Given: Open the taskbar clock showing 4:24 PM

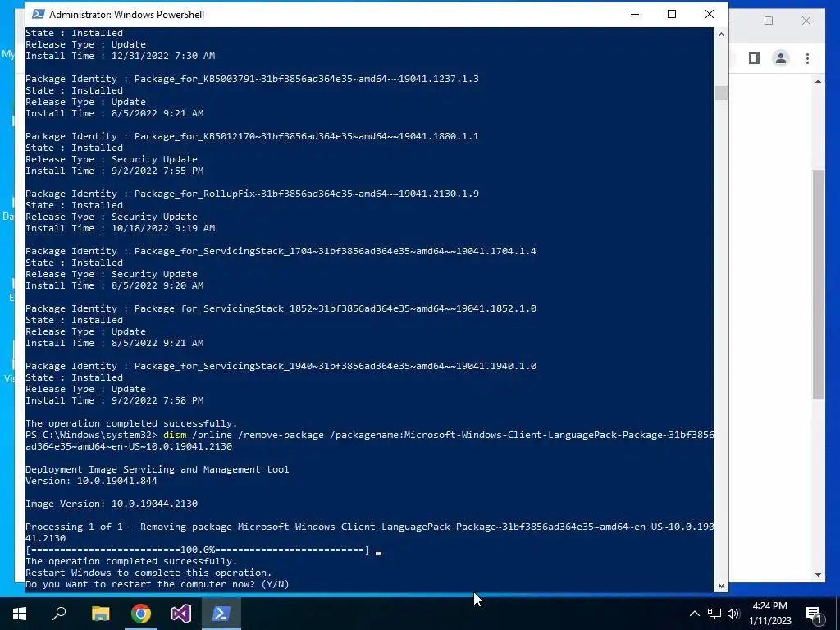Looking at the screenshot, I should pos(769,614).
